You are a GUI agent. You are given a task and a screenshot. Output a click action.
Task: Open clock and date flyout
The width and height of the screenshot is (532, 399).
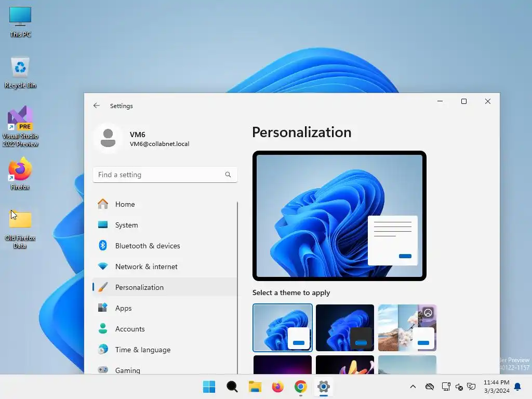click(x=496, y=387)
